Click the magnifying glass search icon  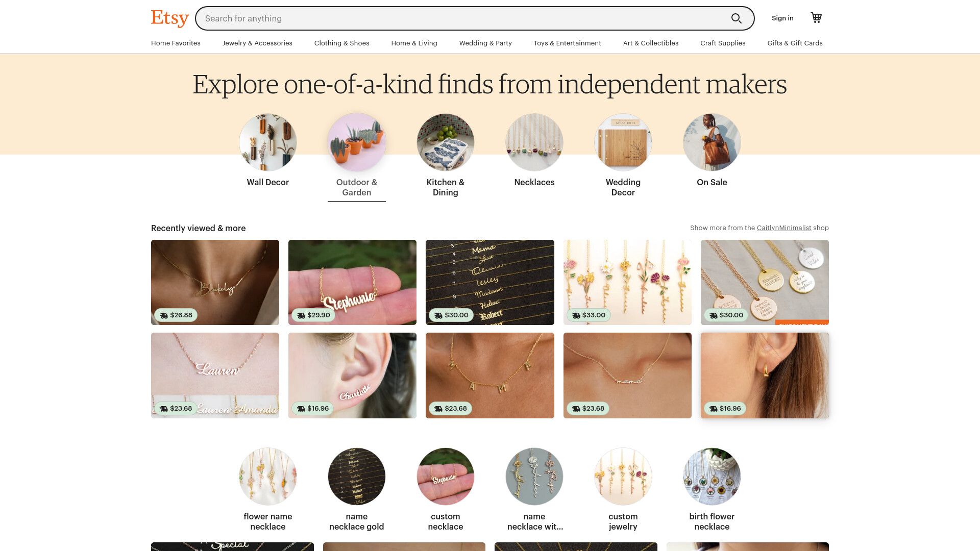coord(736,18)
